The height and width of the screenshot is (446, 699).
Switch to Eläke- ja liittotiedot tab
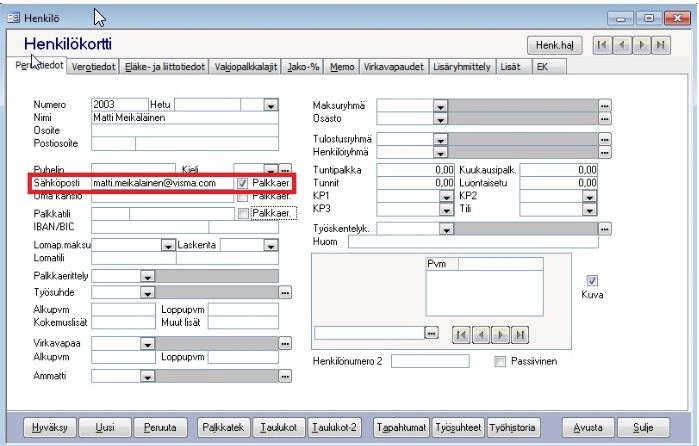164,67
